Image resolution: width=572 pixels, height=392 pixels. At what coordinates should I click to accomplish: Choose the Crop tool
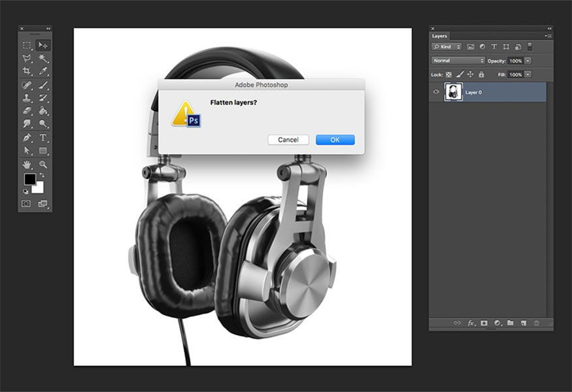pos(27,71)
